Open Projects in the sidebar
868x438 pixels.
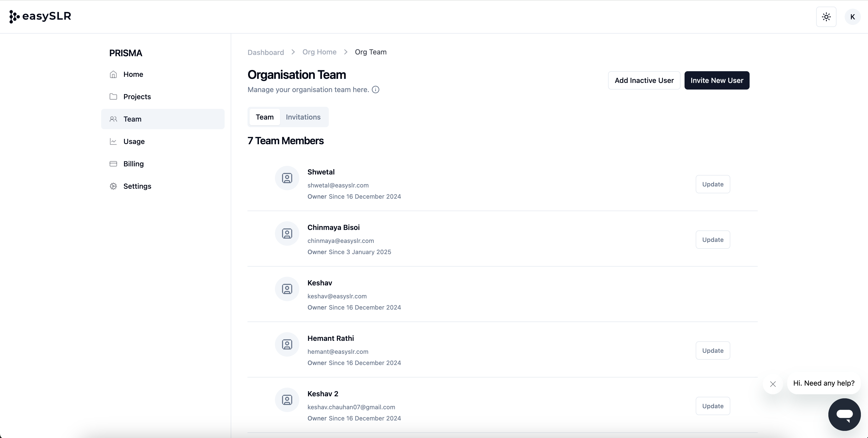[163, 97]
